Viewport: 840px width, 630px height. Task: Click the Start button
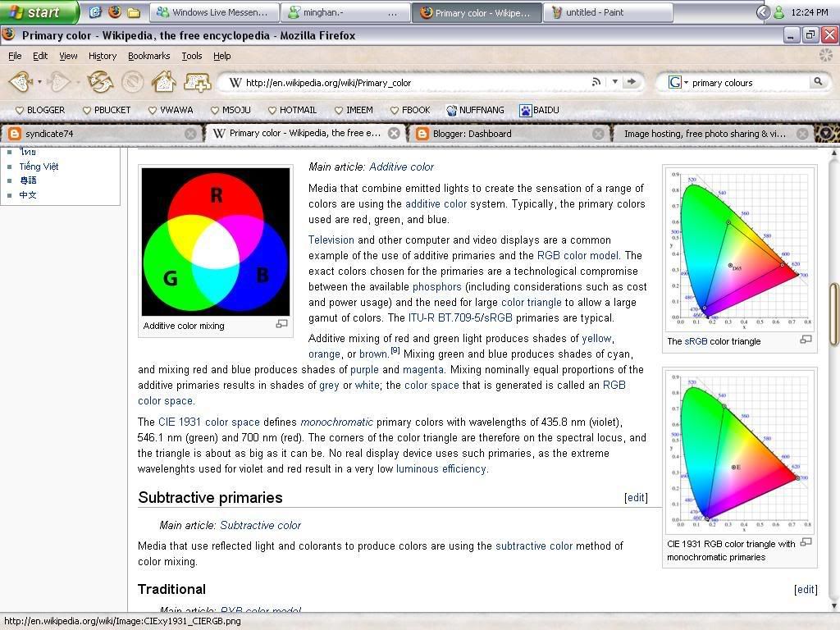tap(39, 11)
